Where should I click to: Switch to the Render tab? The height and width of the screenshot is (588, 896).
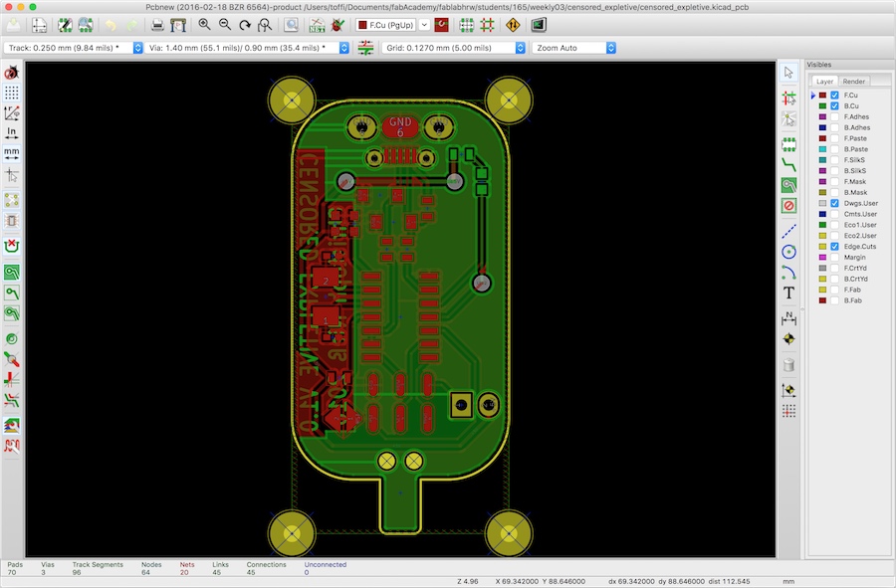tap(854, 81)
